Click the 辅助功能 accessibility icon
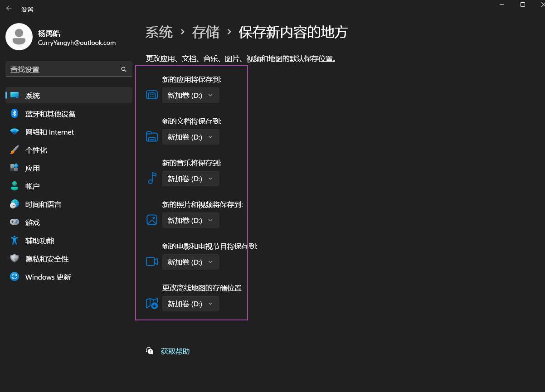 click(x=15, y=240)
